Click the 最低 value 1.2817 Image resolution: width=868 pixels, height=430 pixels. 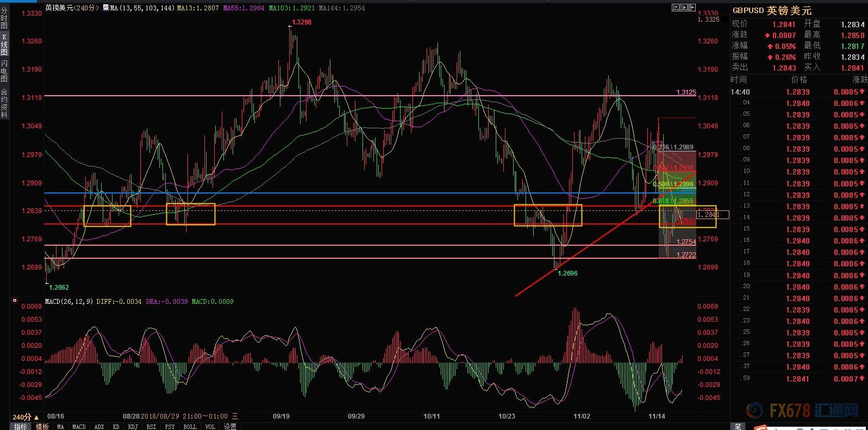tap(852, 46)
